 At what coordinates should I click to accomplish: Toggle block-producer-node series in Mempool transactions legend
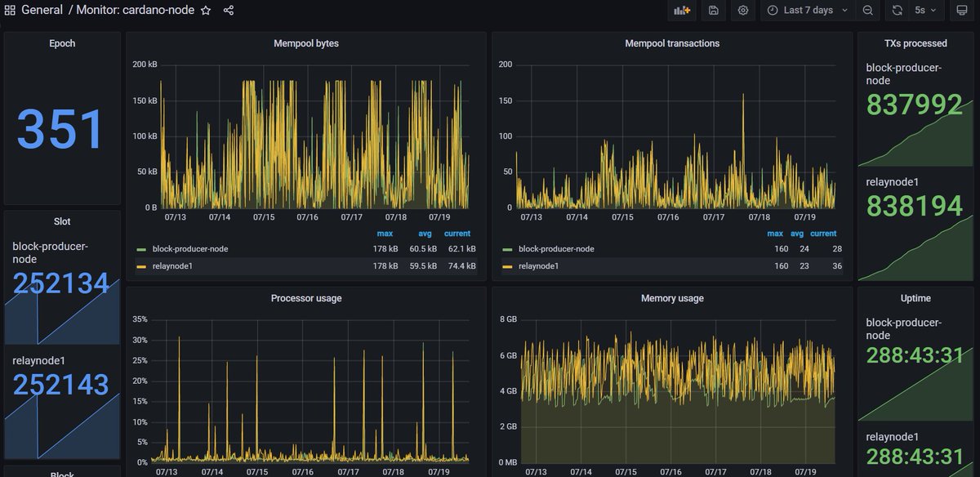click(556, 248)
